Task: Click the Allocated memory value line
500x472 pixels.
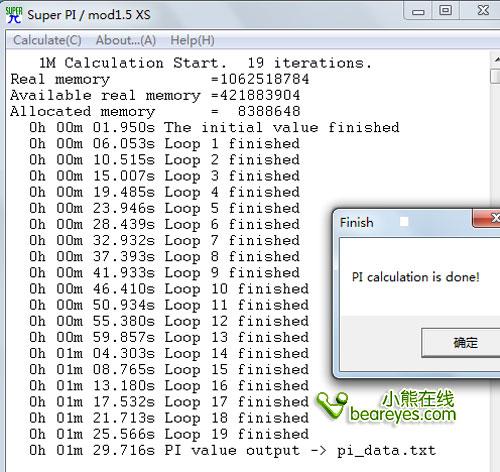Action: [x=155, y=111]
